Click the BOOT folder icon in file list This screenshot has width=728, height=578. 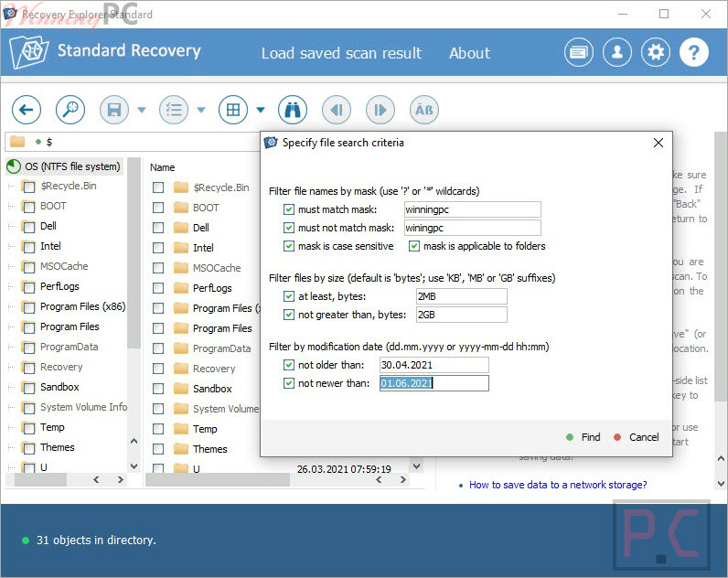click(x=180, y=208)
